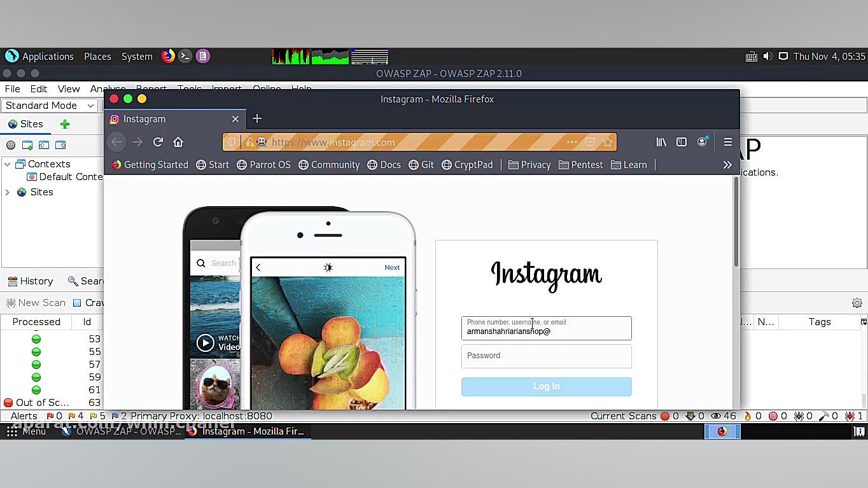Click the tracking protection shield icon

(232, 142)
